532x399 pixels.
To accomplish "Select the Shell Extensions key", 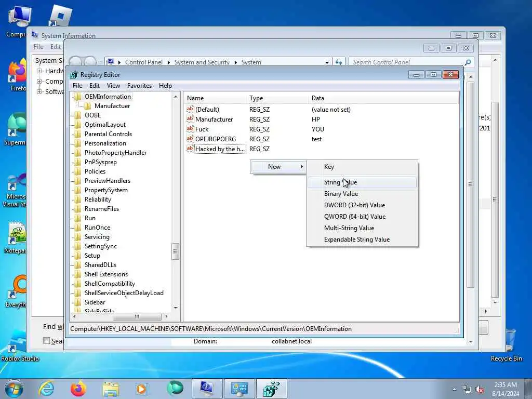I will (106, 274).
